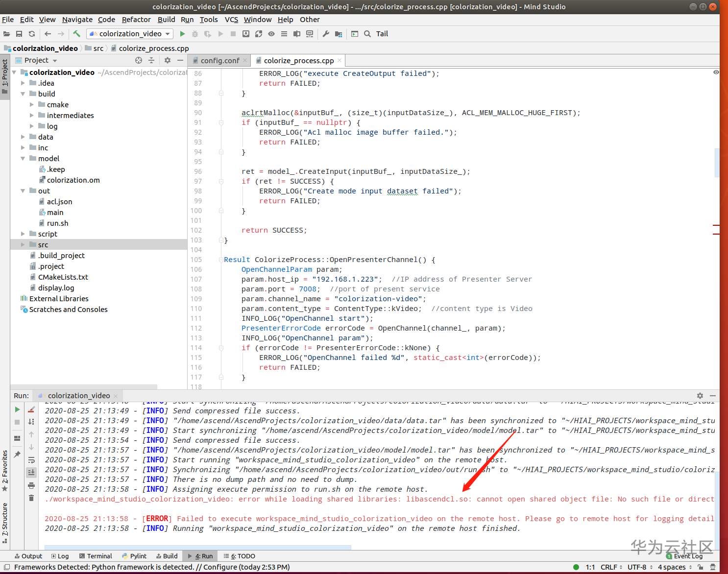Click the Save All disk icon
The width and height of the screenshot is (728, 574).
click(x=19, y=34)
